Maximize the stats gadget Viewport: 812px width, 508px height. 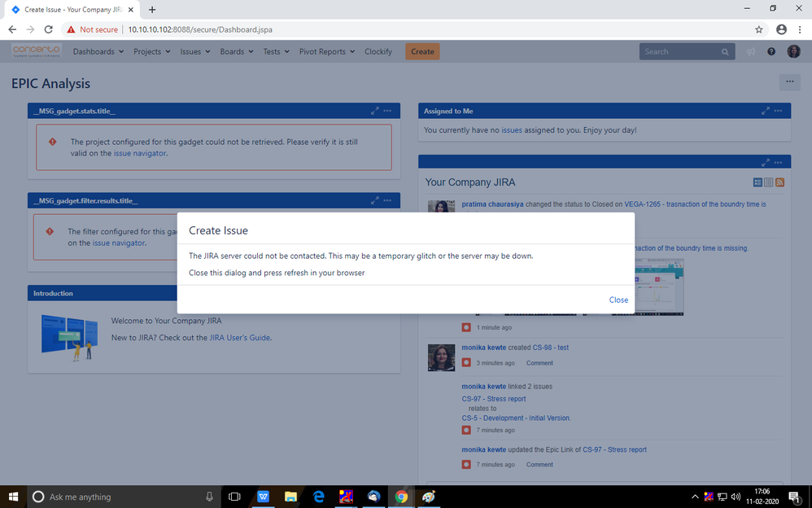(x=374, y=111)
